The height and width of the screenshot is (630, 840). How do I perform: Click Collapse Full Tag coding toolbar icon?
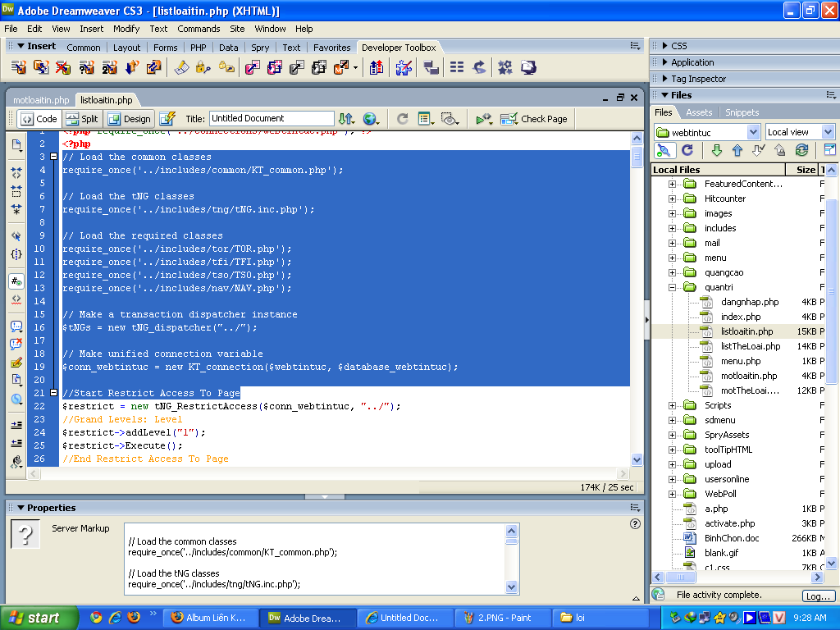[16, 172]
